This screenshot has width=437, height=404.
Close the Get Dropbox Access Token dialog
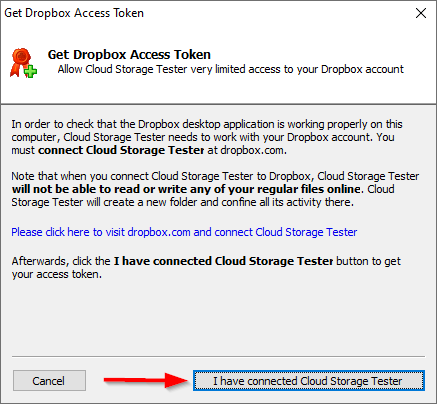click(421, 13)
